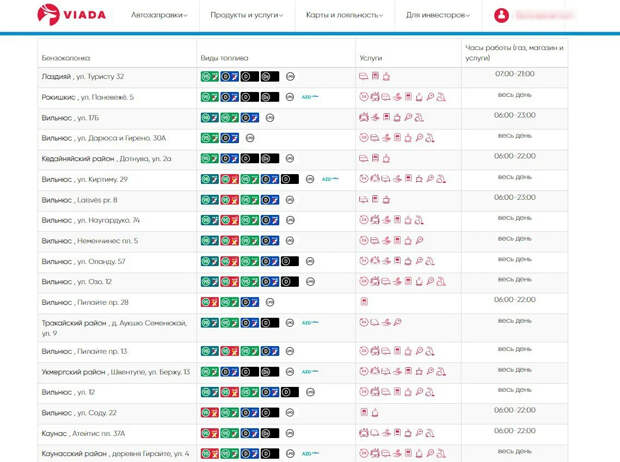Open station Вильнюс, Неменчинес пл. 5
The width and height of the screenshot is (620, 462).
[x=90, y=241]
